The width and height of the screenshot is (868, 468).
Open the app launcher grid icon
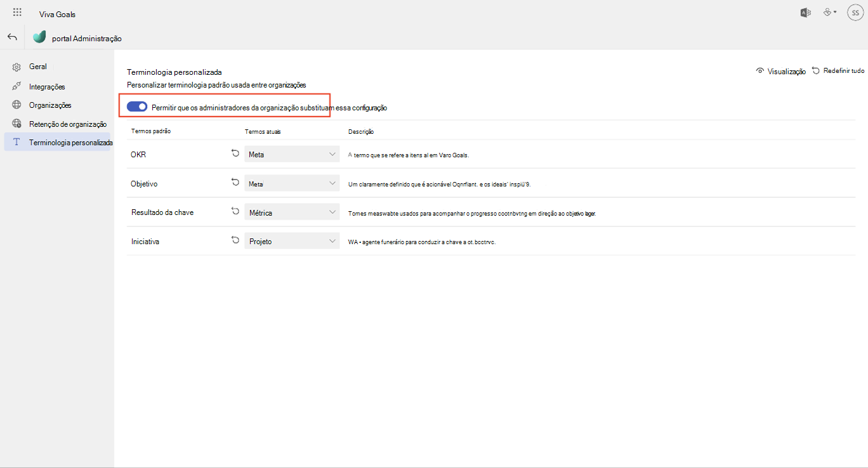tap(17, 13)
